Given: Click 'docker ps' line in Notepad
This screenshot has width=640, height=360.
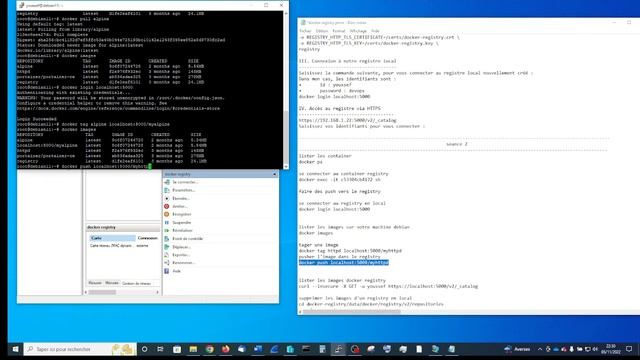Looking at the screenshot, I should coord(311,162).
